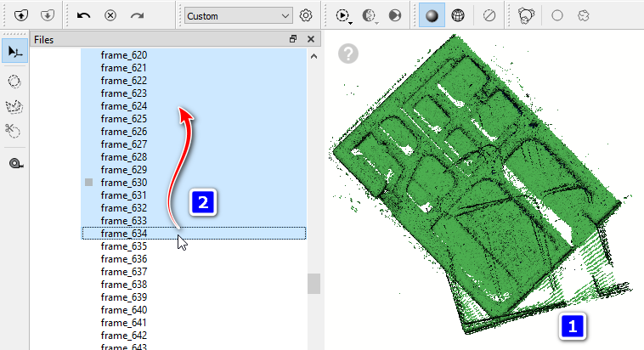
Task: Select frame_638 in the Files list
Action: (124, 285)
